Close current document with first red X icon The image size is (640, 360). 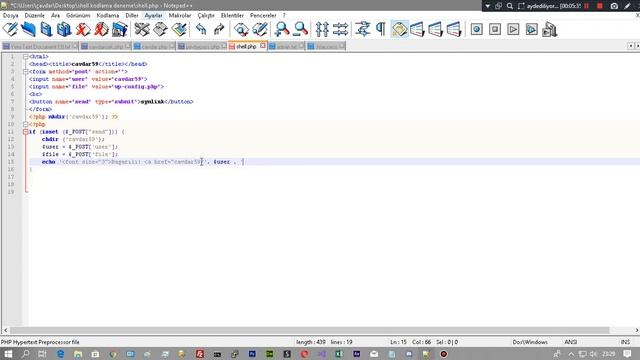pyautogui.click(x=83, y=29)
